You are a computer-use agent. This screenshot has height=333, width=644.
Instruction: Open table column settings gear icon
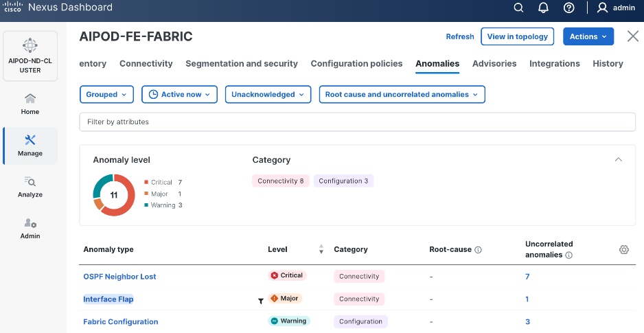point(623,250)
